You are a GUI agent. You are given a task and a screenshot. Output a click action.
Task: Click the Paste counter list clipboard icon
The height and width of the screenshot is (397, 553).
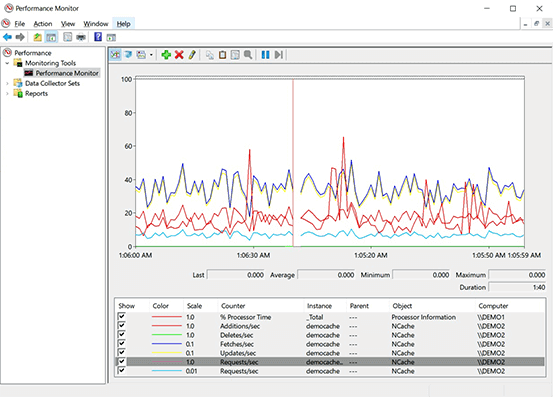pyautogui.click(x=223, y=55)
